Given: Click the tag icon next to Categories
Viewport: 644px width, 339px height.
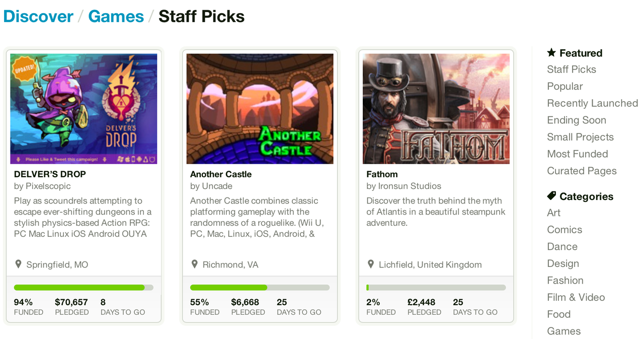Looking at the screenshot, I should click(551, 195).
